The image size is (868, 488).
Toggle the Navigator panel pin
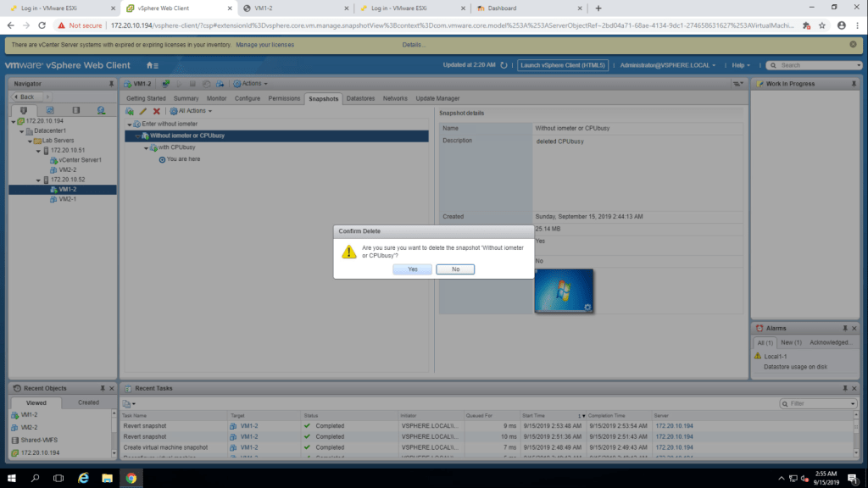coord(111,84)
